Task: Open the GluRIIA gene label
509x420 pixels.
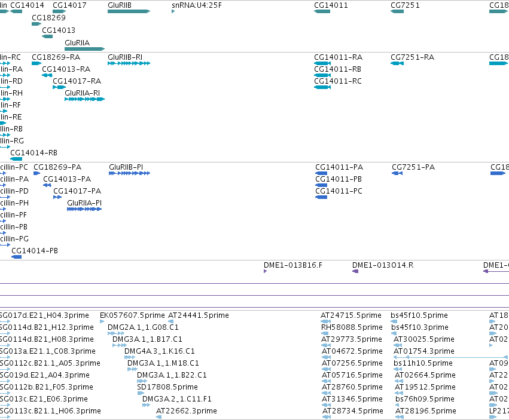Action: pyautogui.click(x=77, y=43)
